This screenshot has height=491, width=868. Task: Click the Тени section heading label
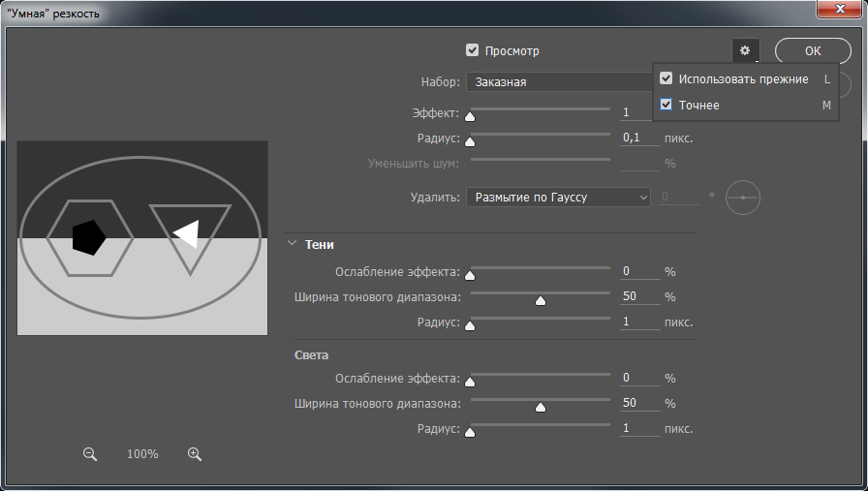click(320, 245)
